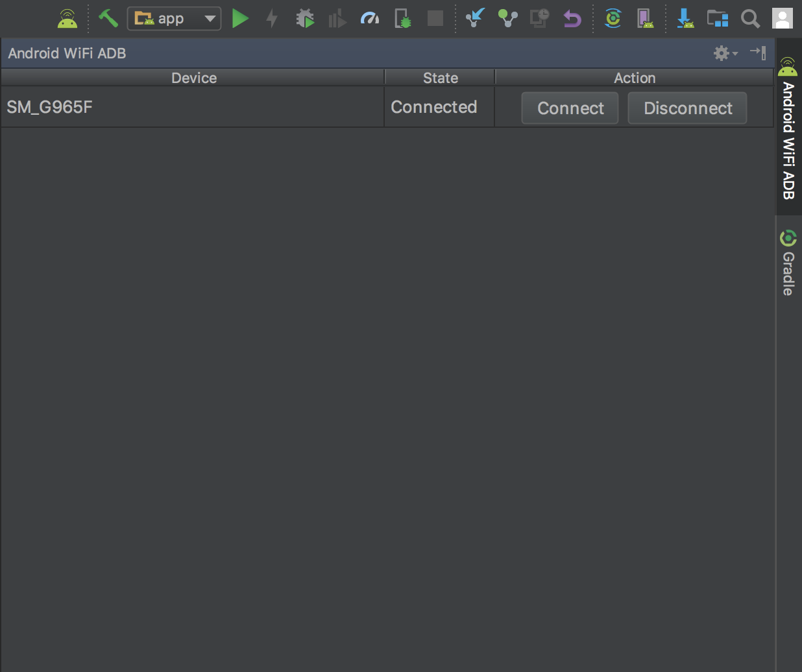Hide the Android WiFi ADB panel
Viewport: 802px width, 672px height.
click(x=758, y=53)
